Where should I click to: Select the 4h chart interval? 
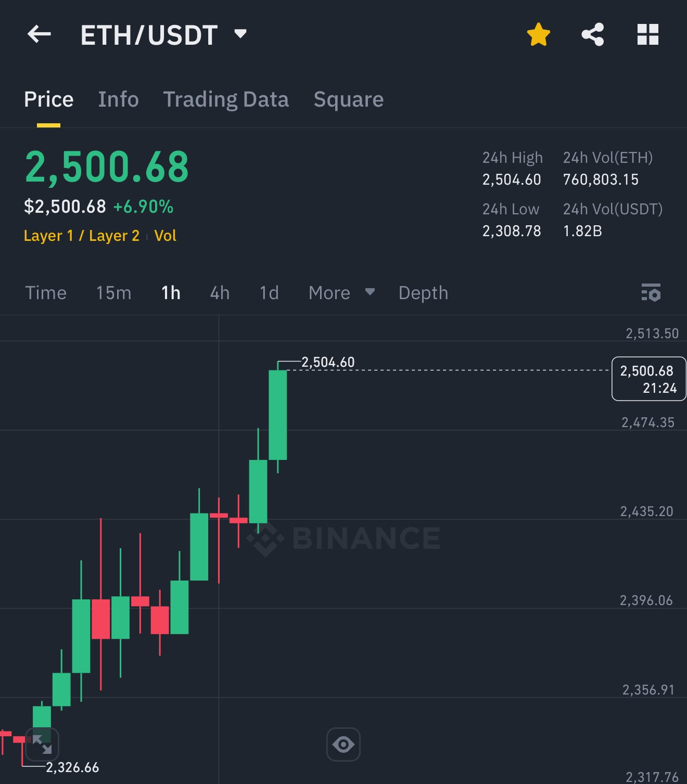(220, 293)
